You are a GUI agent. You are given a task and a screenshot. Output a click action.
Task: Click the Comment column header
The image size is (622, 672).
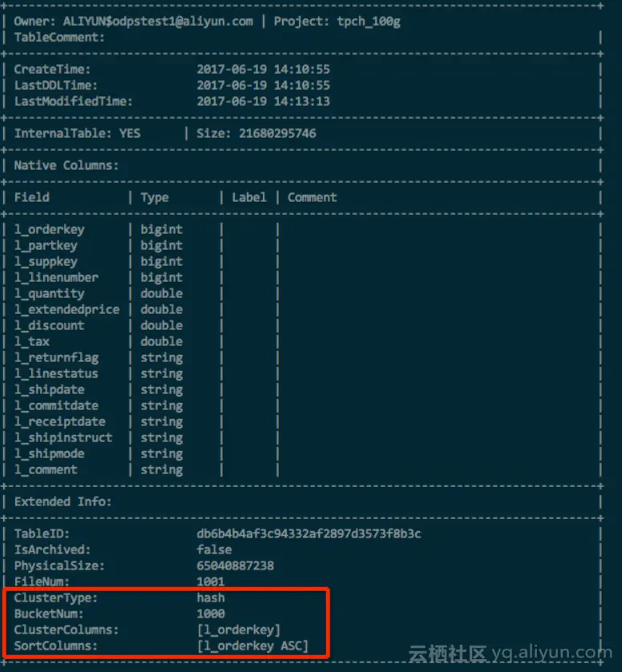[x=313, y=197]
